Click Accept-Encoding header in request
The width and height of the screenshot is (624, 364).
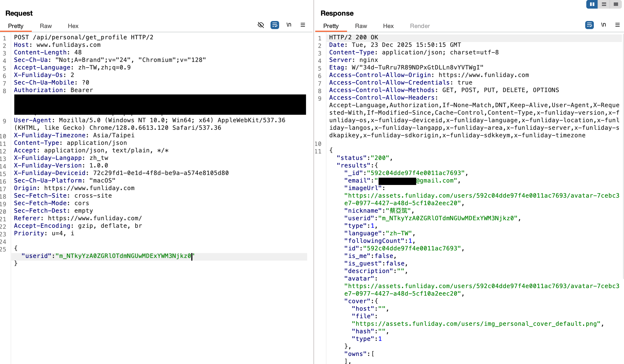point(78,226)
